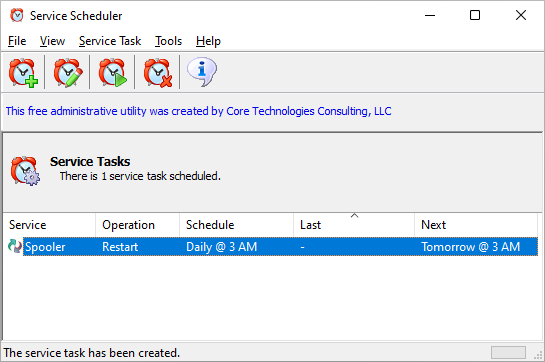This screenshot has height=362, width=545.
Task: Click the Service Tasks alarm clock gear icon
Action: (x=25, y=170)
